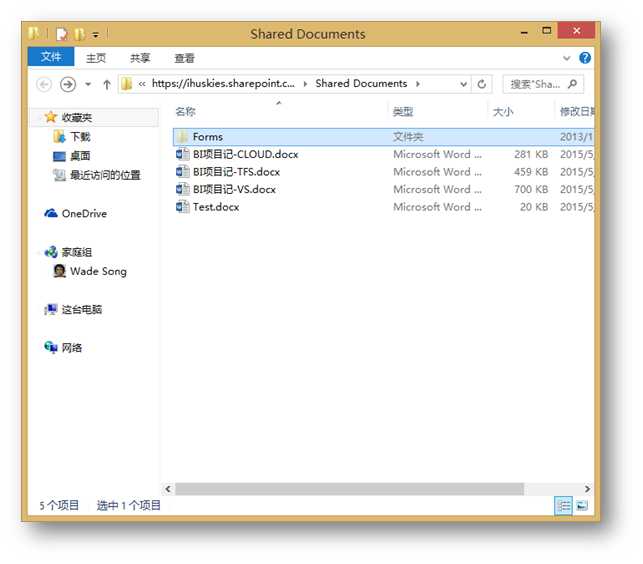Image resolution: width=643 pixels, height=564 pixels.
Task: Open the Customize Quick Access Toolbar dropdown
Action: [x=96, y=35]
